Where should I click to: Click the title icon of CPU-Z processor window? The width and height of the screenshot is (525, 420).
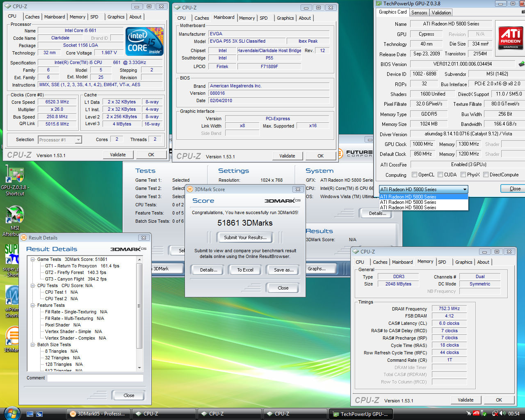coord(8,7)
